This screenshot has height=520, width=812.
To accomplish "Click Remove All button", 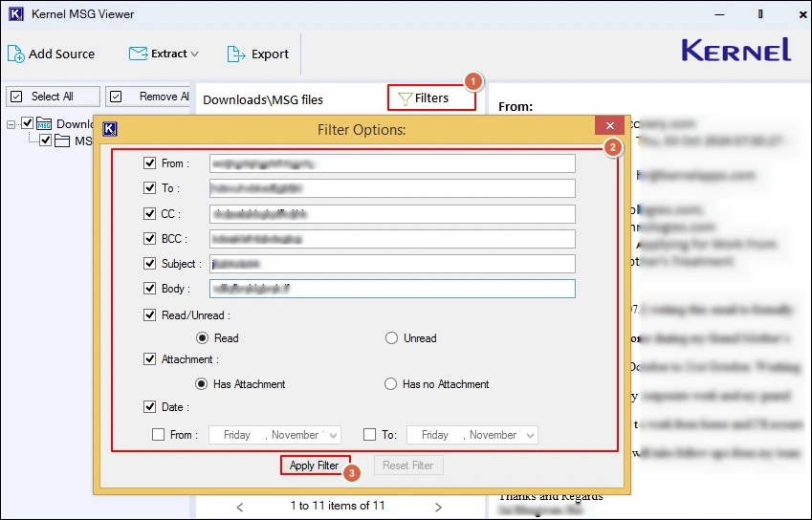I will [147, 97].
